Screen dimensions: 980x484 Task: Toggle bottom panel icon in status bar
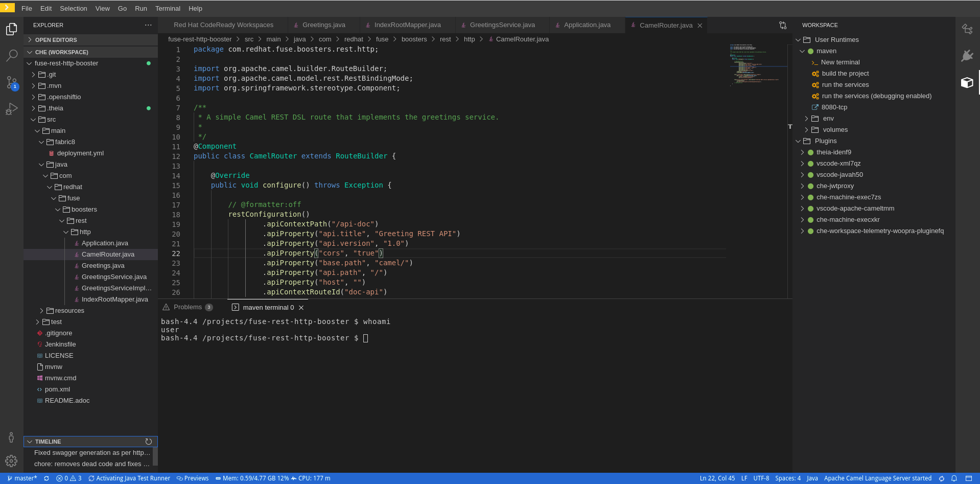[968, 478]
